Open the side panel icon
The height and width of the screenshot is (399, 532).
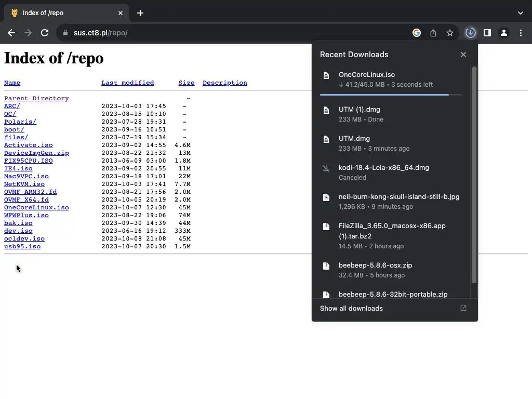coord(487,33)
